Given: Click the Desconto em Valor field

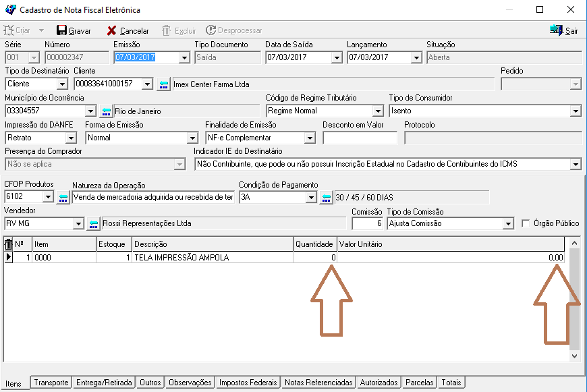Looking at the screenshot, I should [360, 138].
